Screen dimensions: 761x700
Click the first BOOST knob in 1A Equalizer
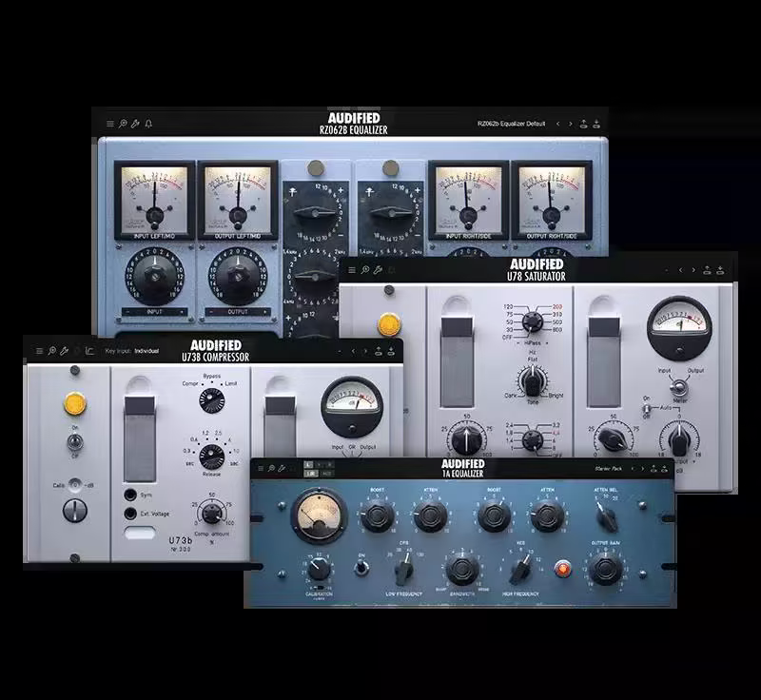[377, 516]
